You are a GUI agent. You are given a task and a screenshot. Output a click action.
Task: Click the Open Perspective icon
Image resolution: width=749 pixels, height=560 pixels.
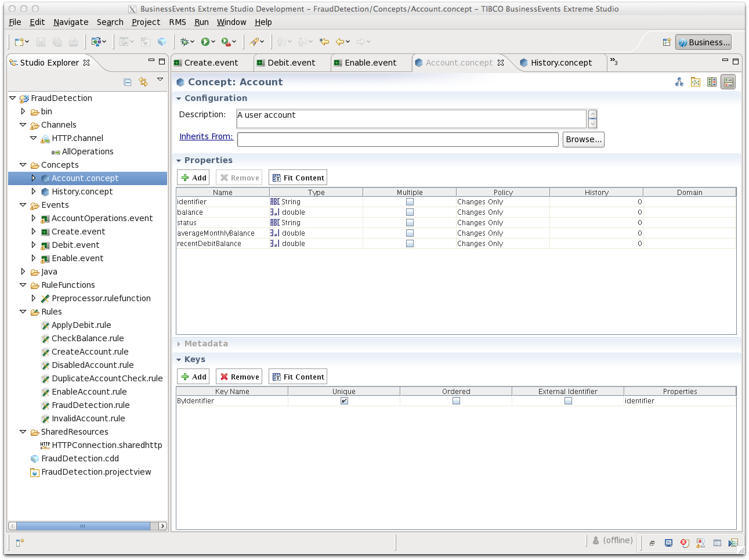click(x=667, y=42)
